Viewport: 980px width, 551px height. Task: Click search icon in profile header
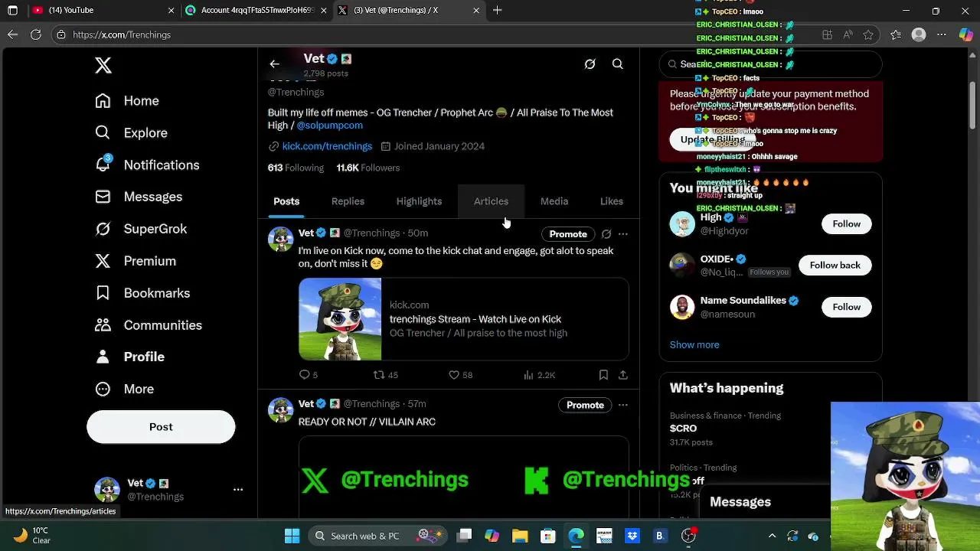point(618,64)
